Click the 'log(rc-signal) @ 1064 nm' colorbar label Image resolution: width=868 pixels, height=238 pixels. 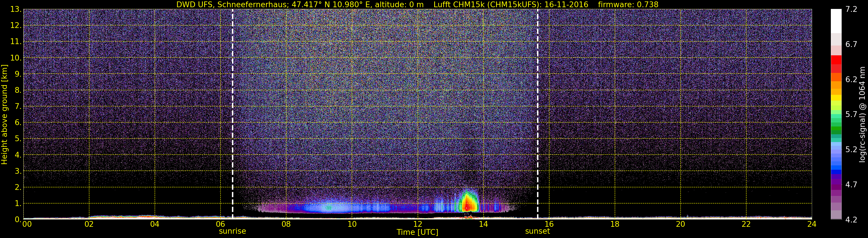pos(862,115)
